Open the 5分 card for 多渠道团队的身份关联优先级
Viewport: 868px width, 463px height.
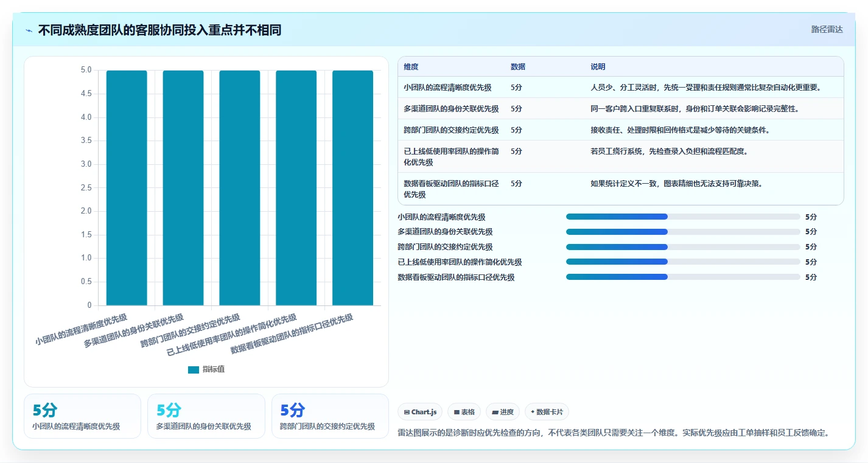point(206,416)
